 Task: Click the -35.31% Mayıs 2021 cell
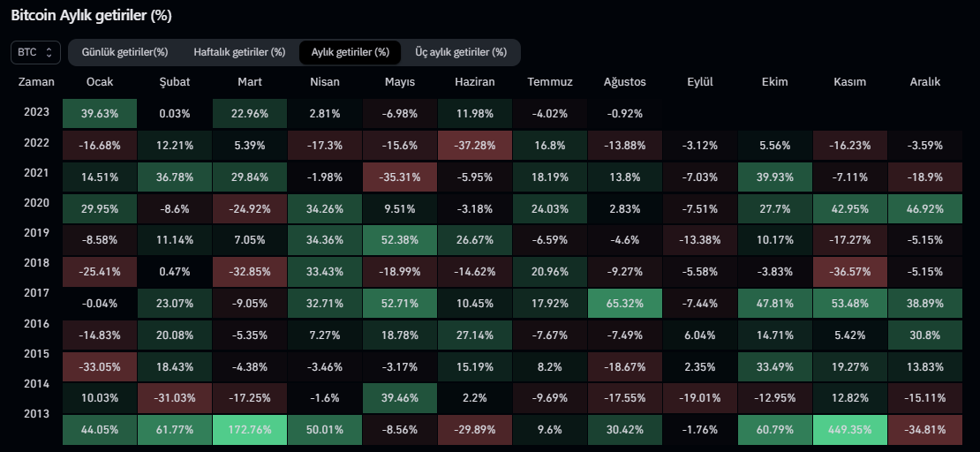[399, 177]
